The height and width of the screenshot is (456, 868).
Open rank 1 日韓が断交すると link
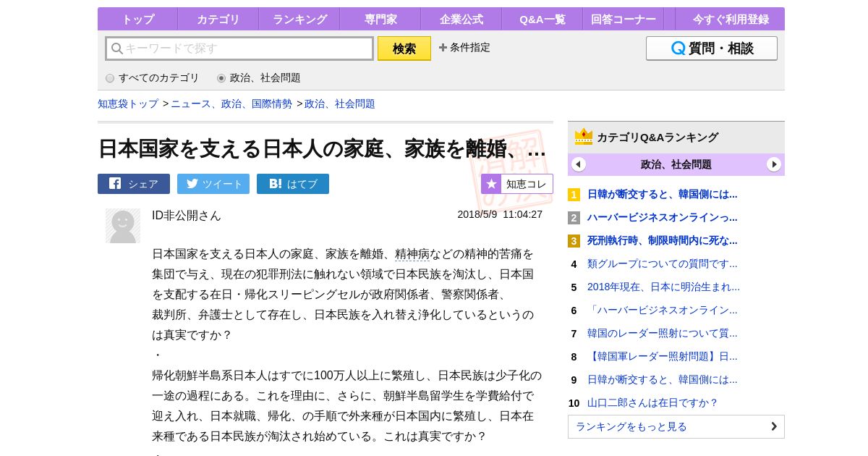coord(663,194)
